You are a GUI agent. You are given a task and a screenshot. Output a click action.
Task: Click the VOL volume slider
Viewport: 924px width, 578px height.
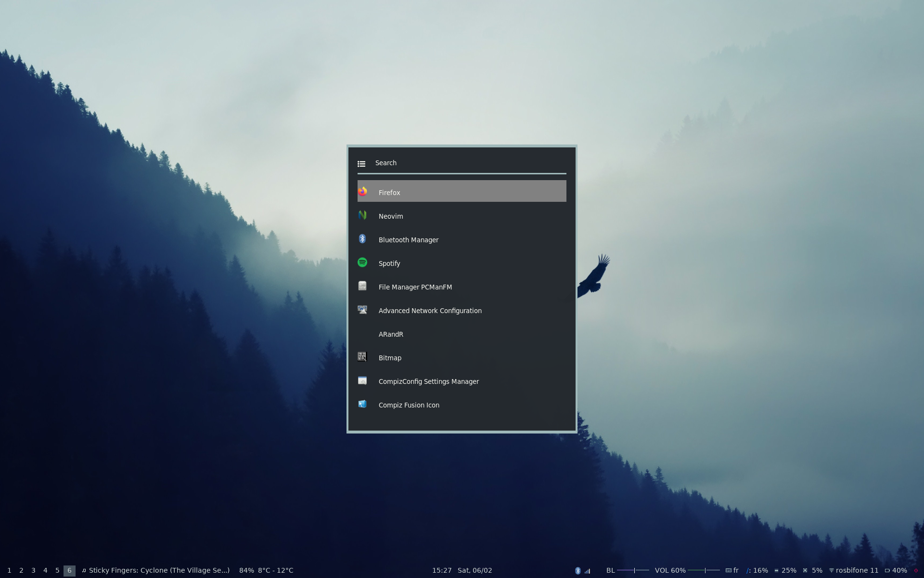(x=704, y=570)
